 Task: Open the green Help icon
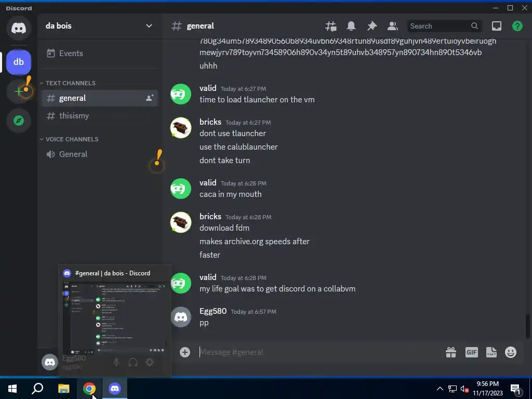(x=517, y=26)
